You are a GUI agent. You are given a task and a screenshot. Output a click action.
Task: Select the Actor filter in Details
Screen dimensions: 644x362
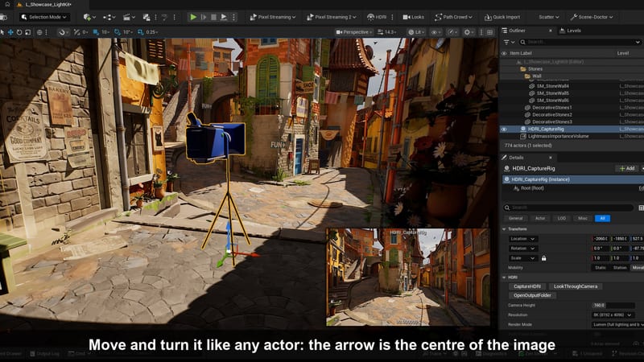(539, 218)
